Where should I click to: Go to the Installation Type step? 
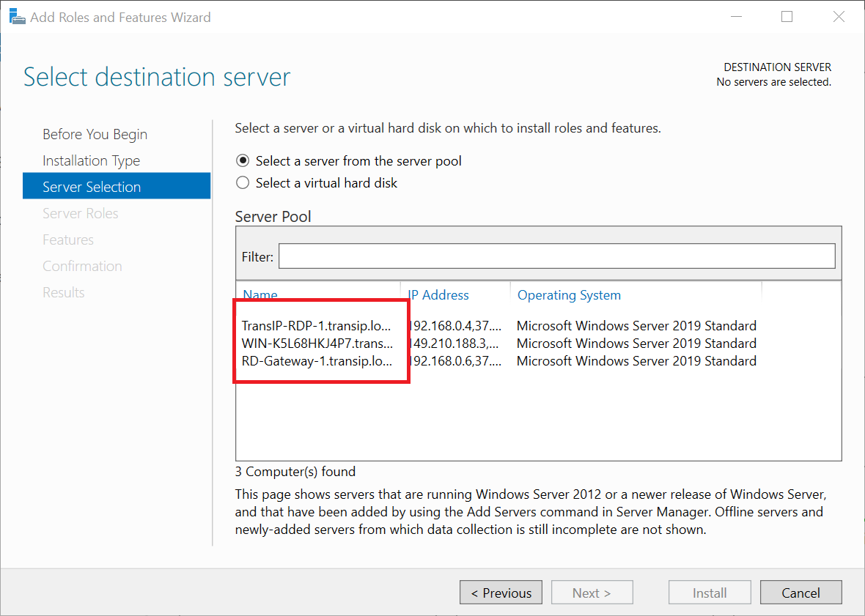pyautogui.click(x=91, y=161)
